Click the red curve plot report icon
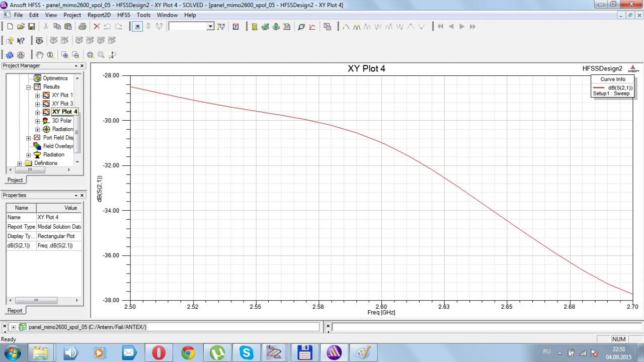 (x=312, y=27)
